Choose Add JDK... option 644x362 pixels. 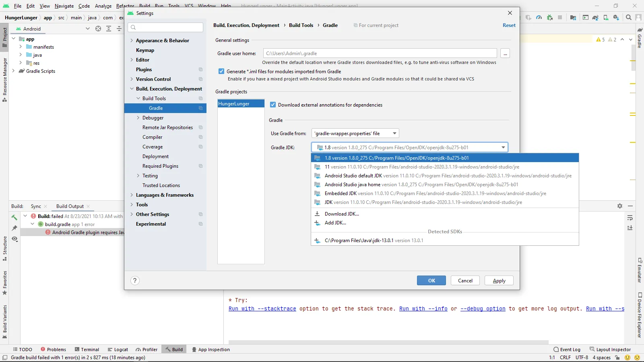coord(445,223)
